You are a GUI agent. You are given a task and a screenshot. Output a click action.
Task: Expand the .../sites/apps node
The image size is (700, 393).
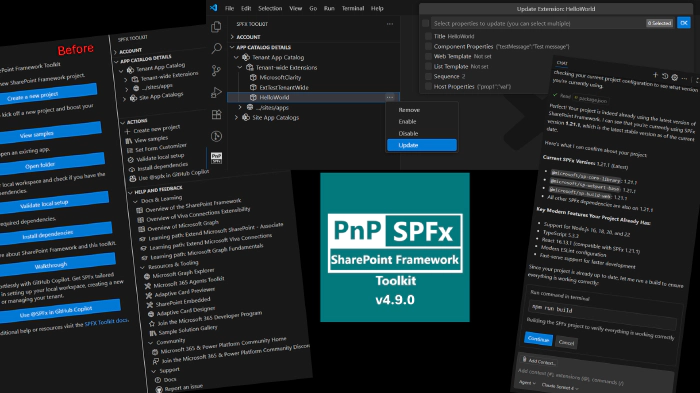240,108
